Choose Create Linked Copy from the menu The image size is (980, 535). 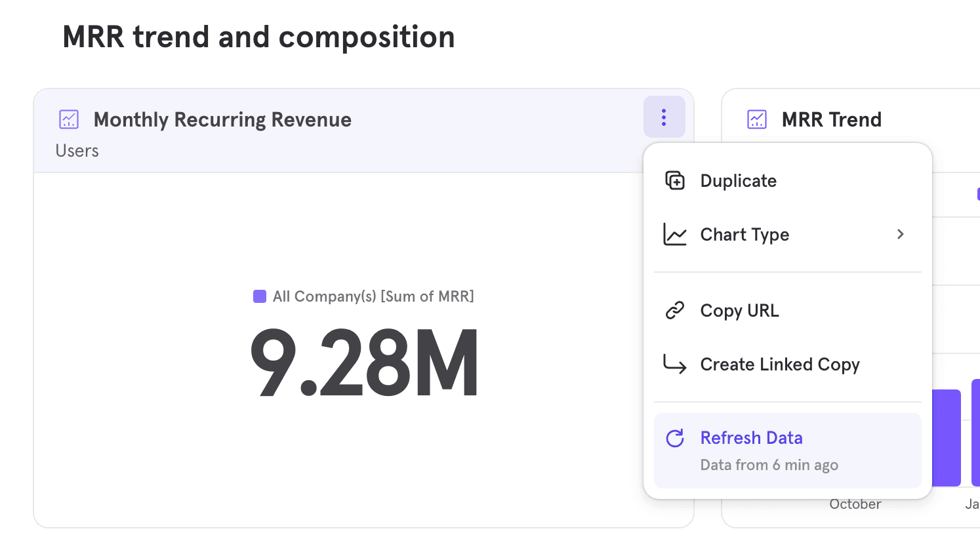pos(780,365)
